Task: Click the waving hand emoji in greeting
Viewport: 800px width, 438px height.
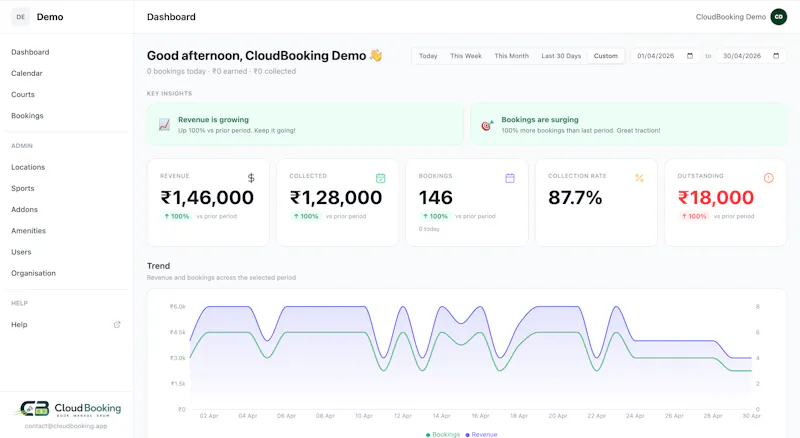Action: pos(376,55)
